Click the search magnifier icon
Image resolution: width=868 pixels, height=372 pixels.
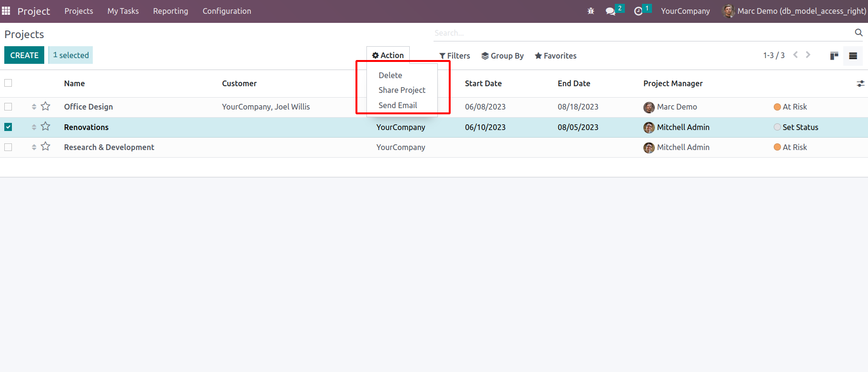[x=858, y=32]
